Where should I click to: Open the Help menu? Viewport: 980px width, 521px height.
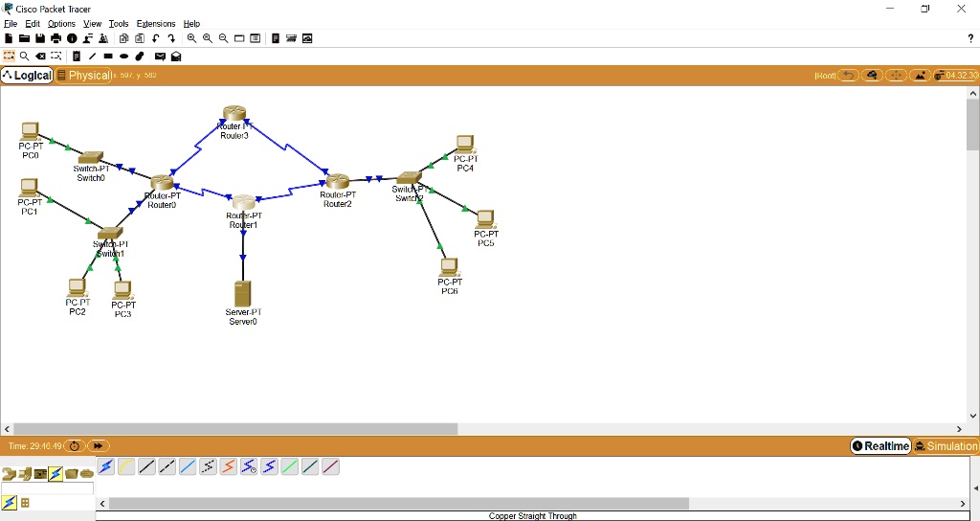point(191,24)
